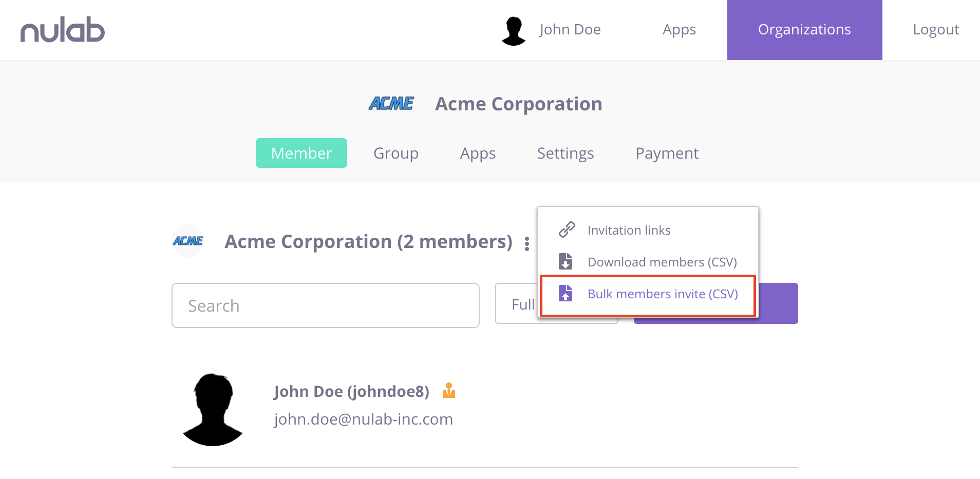This screenshot has width=980, height=479.
Task: Click the Nulab logo
Action: [x=62, y=29]
